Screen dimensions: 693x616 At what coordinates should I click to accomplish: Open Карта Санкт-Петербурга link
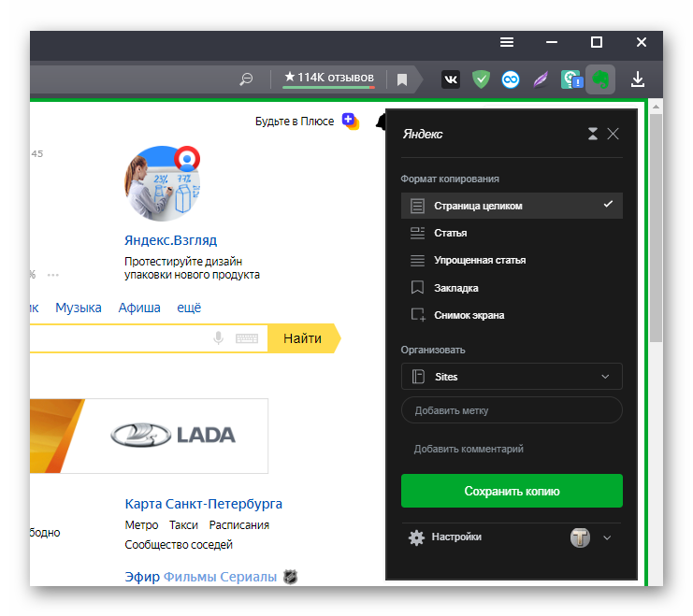(203, 504)
